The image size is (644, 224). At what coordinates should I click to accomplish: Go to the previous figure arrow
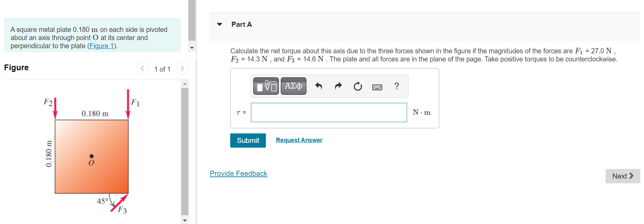pyautogui.click(x=142, y=69)
